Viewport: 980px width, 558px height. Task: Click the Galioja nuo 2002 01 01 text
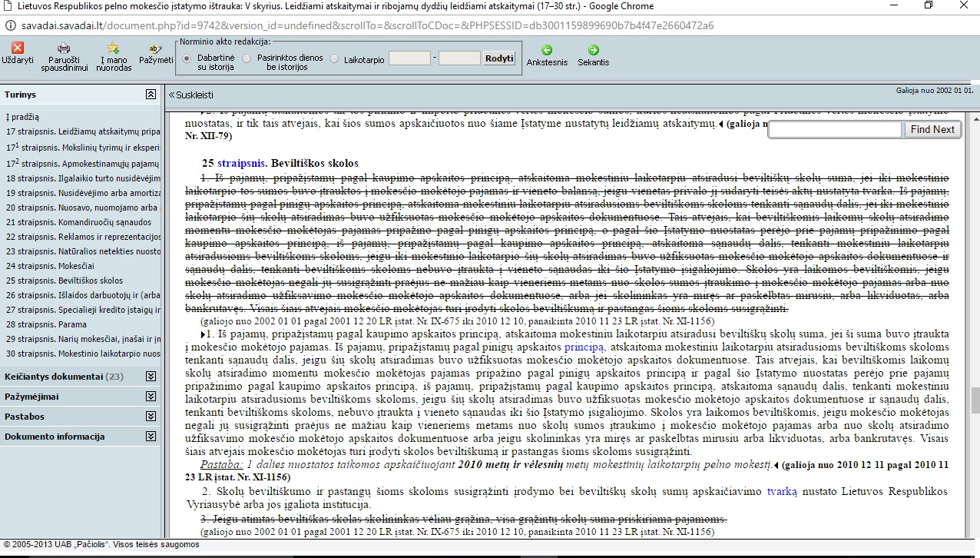(935, 91)
